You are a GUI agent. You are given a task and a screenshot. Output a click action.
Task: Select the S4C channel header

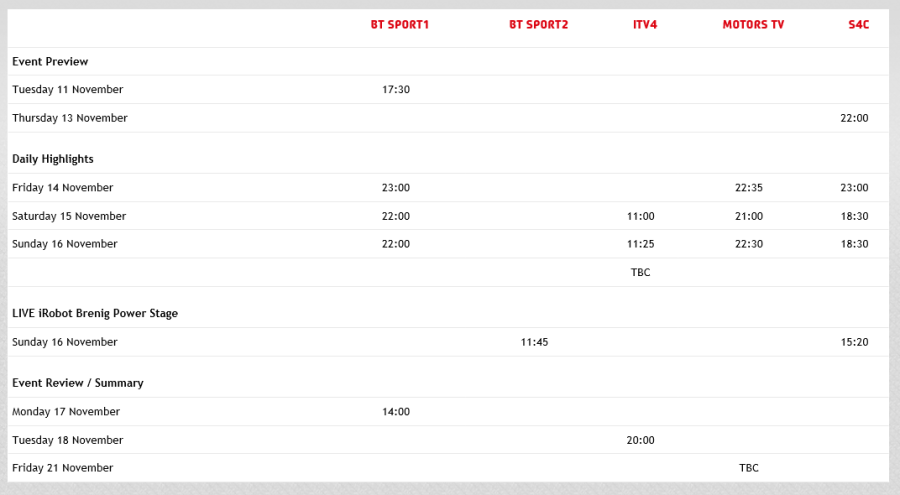point(858,24)
